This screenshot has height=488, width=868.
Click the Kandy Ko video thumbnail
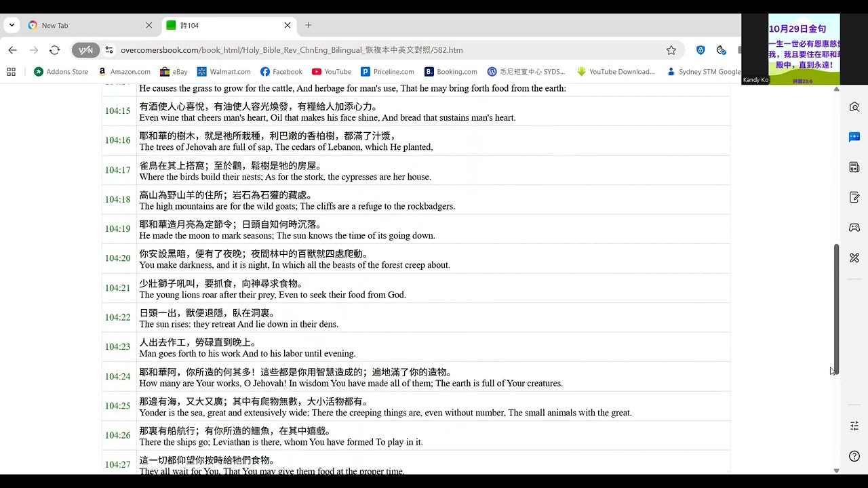[791, 49]
